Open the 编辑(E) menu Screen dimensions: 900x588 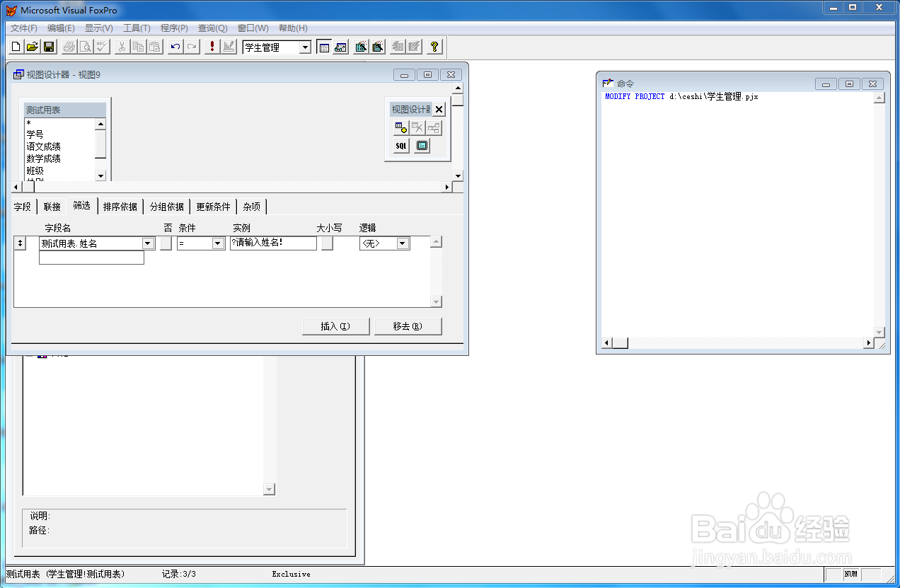[x=61, y=28]
